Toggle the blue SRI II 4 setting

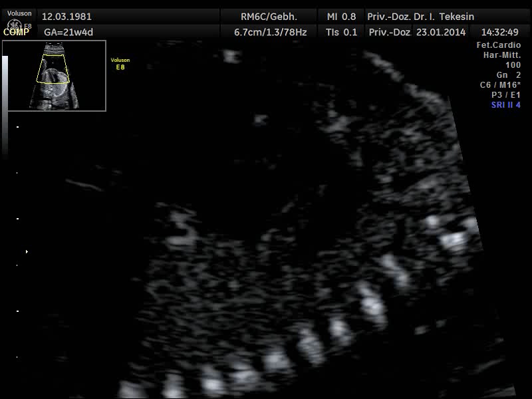pos(505,105)
